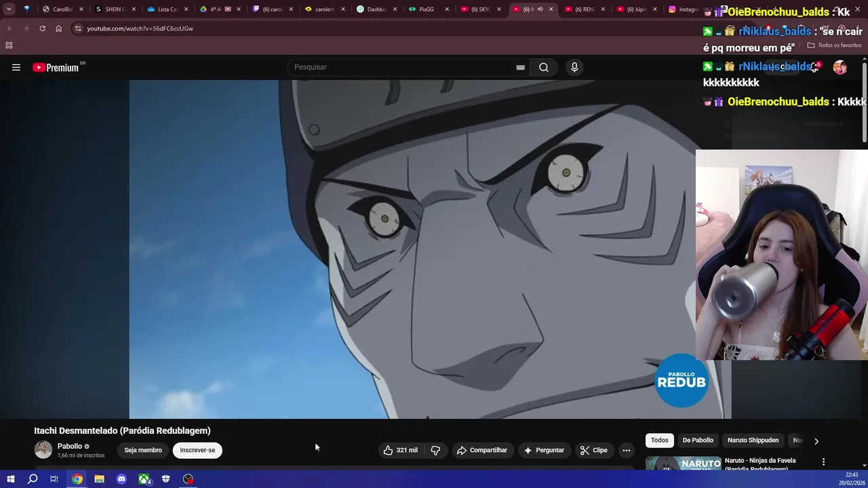This screenshot has height=488, width=868.
Task: Close the SHEIN browser tab
Action: tap(134, 9)
